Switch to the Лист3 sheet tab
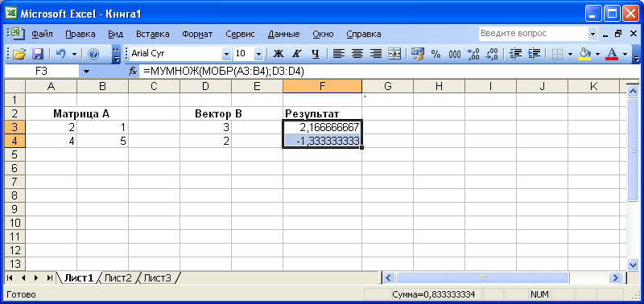 click(x=157, y=278)
